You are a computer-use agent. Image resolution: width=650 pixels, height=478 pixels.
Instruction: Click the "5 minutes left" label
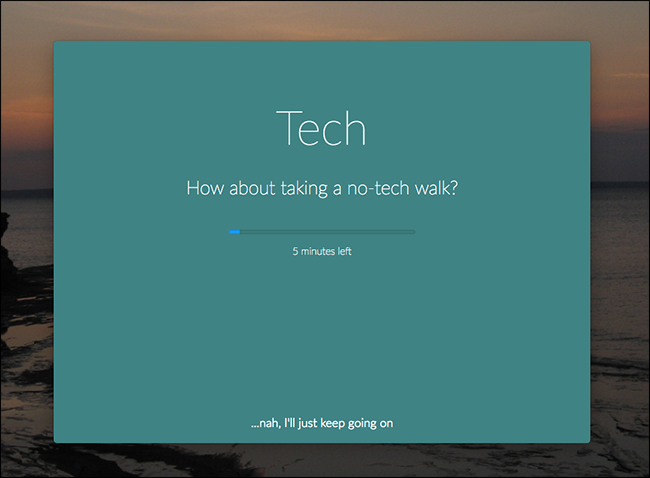pos(322,251)
